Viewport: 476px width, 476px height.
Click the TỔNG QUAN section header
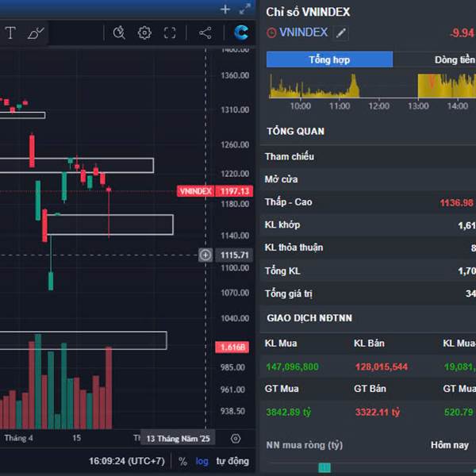pos(295,131)
